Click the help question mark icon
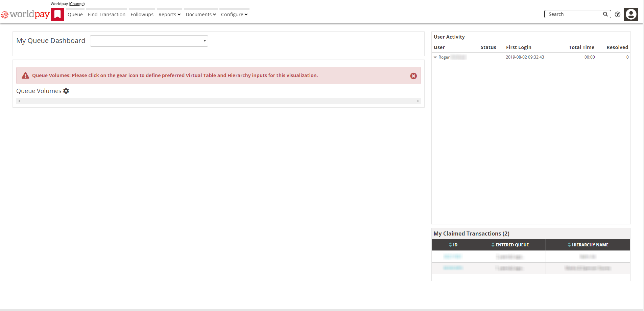 point(617,14)
